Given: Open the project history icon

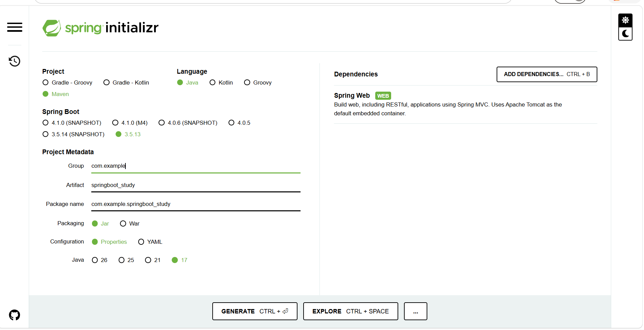Looking at the screenshot, I should (x=15, y=61).
